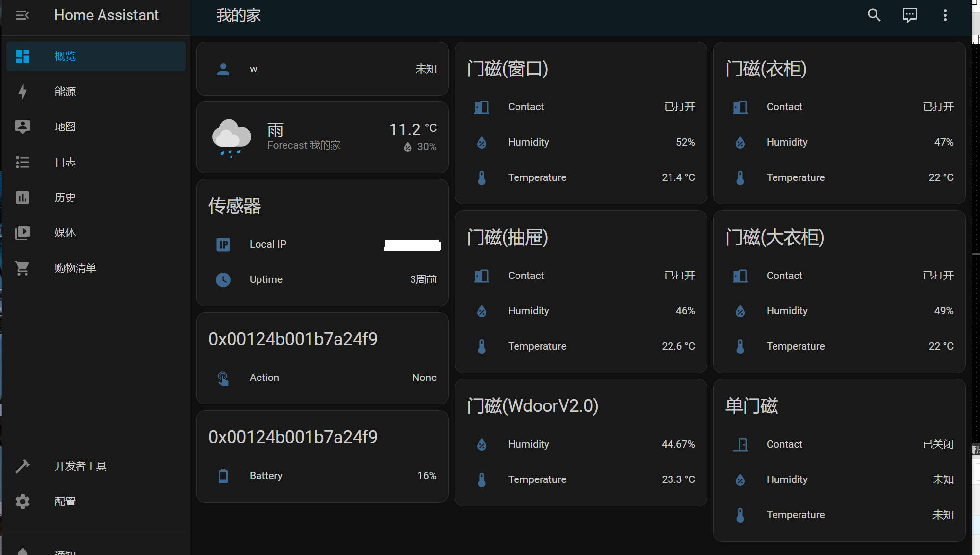980x555 pixels.
Task: Click the 媒体 media browser icon
Action: 23,233
